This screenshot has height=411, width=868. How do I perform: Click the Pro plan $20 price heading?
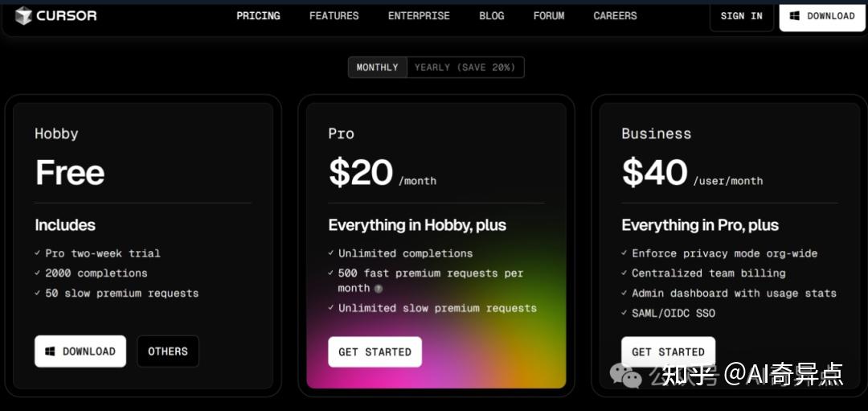(x=361, y=173)
